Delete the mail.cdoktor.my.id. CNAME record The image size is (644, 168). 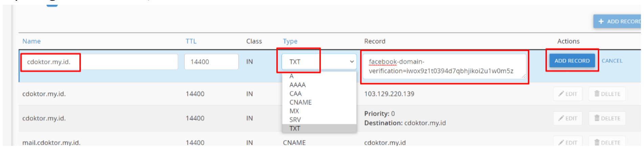[607, 142]
